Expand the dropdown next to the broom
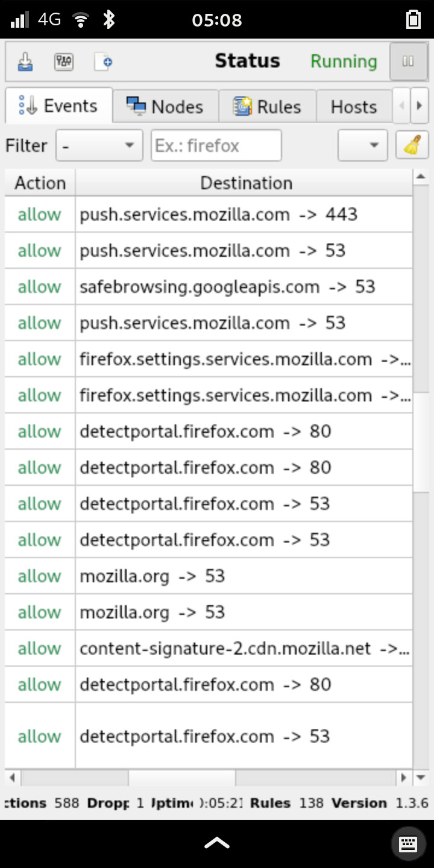Image resolution: width=434 pixels, height=868 pixels. tap(362, 145)
